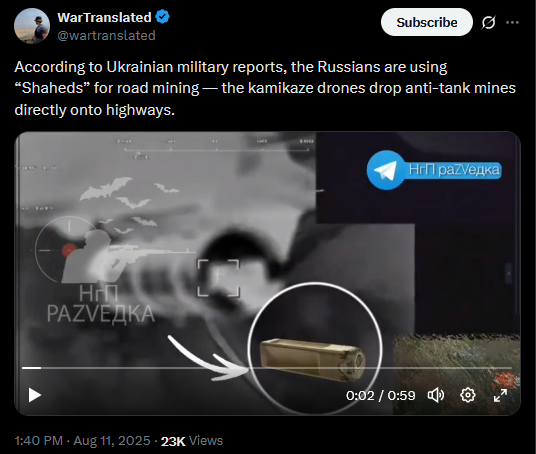Open WarTranslated profile avatar
Image resolution: width=536 pixels, height=454 pixels.
pos(32,26)
